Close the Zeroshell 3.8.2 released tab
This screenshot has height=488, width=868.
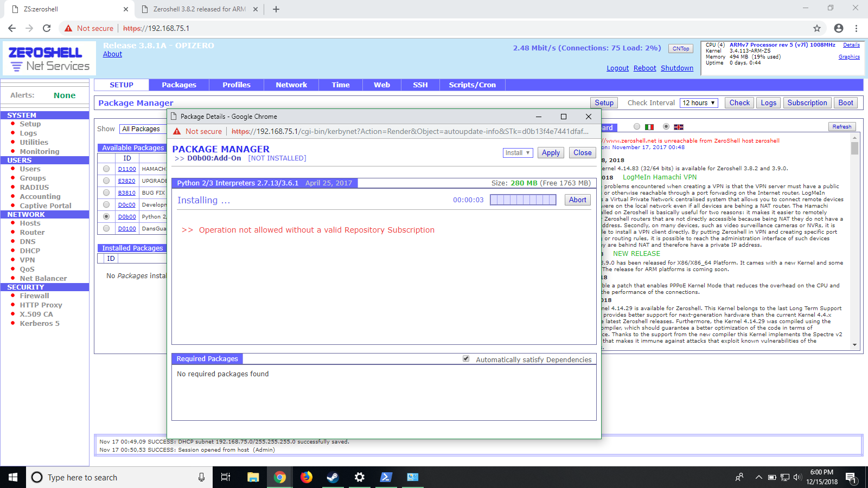tap(256, 9)
